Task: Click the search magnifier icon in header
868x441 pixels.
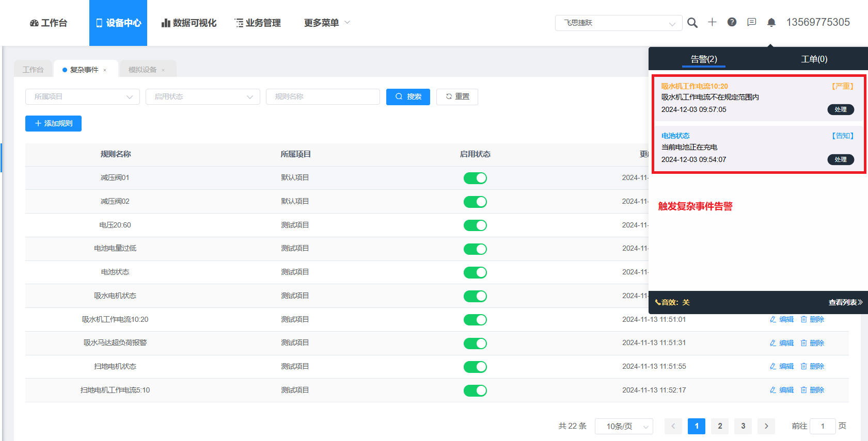Action: tap(692, 23)
